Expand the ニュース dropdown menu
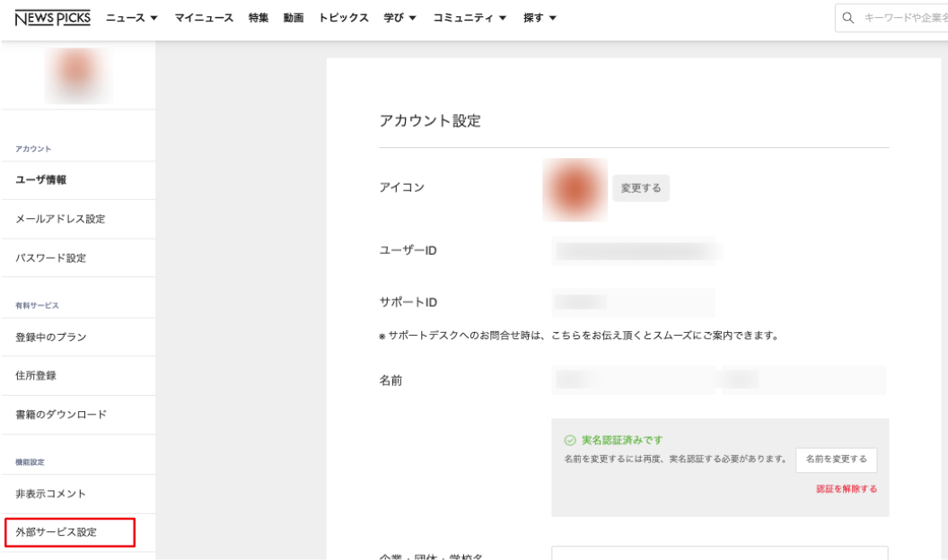The width and height of the screenshot is (948, 560). (132, 18)
